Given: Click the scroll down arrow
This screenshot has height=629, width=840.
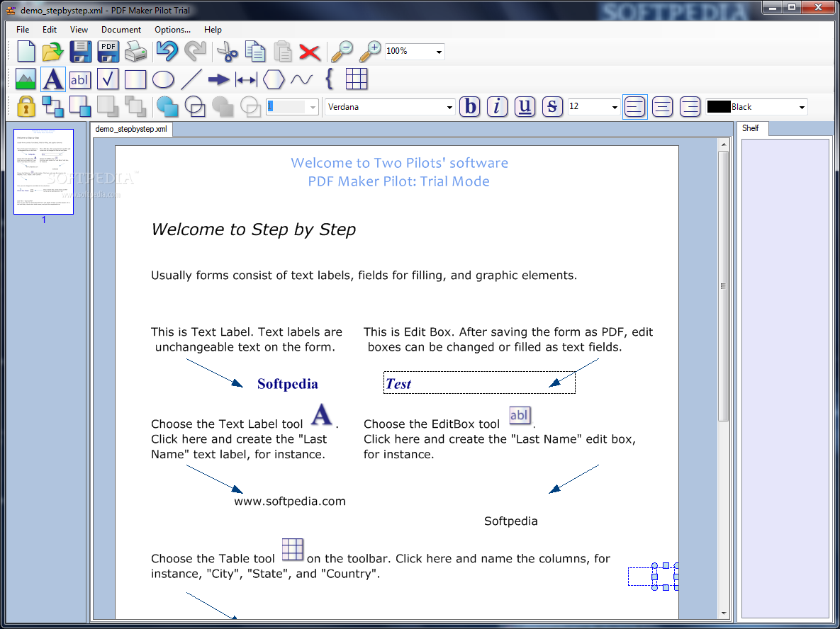Looking at the screenshot, I should (x=724, y=613).
